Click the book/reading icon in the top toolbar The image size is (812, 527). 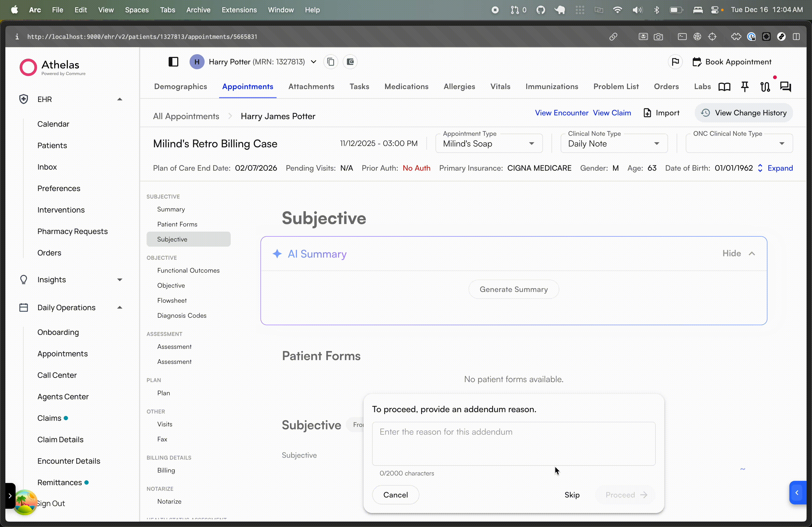tap(724, 87)
